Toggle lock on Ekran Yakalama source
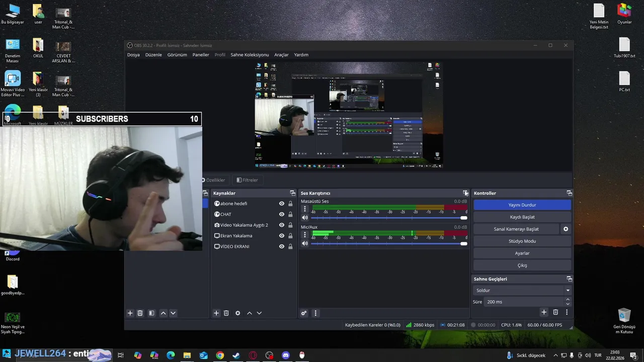 [x=290, y=236]
